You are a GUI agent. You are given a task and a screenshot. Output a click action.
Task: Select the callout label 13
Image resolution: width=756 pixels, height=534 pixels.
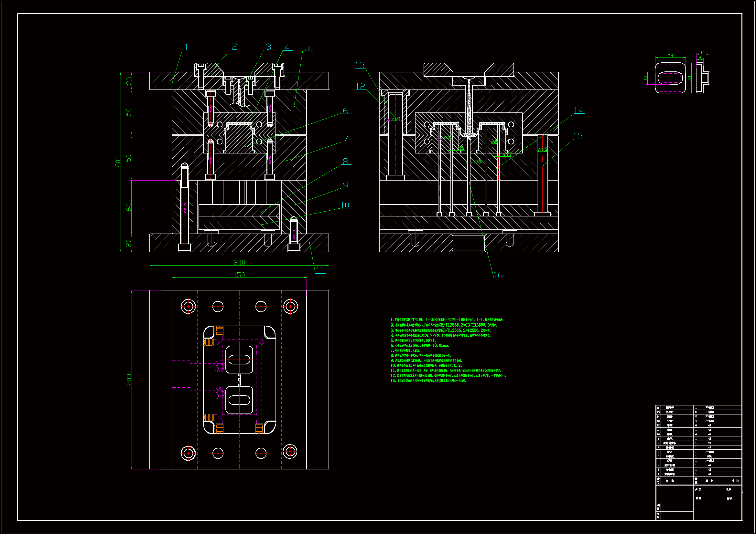coord(360,65)
